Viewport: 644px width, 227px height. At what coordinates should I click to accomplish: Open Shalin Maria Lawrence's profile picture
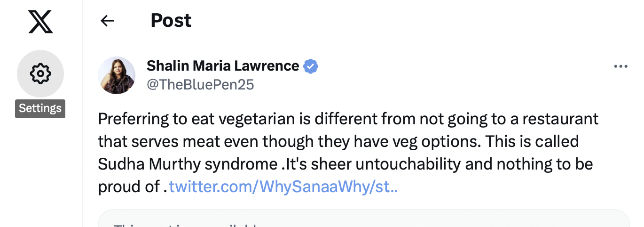[x=117, y=75]
